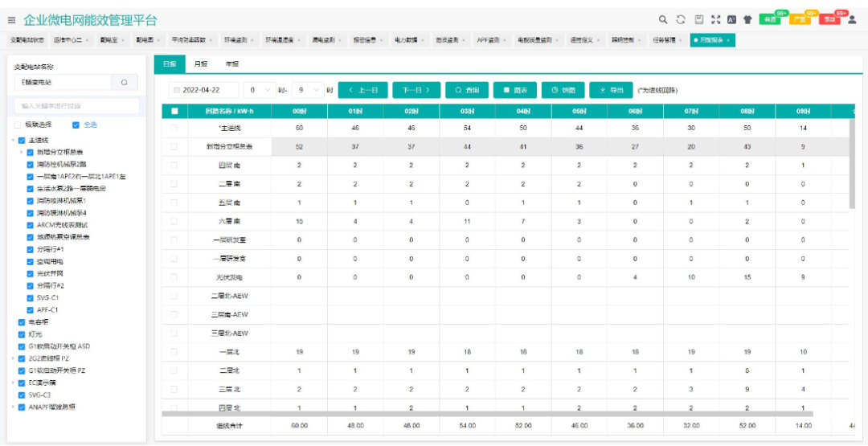Expand the ANAPF tree node arrow
Viewport: 868px width, 446px height.
tap(14, 407)
